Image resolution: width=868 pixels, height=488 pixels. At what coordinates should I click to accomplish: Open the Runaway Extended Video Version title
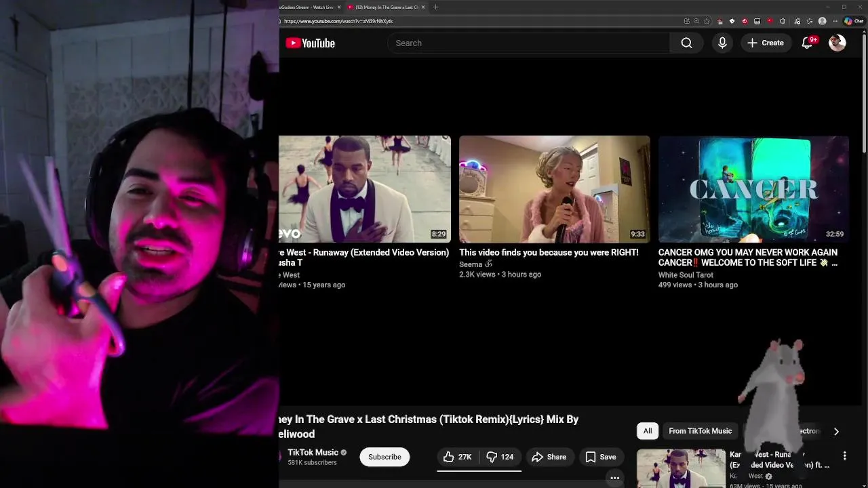pos(363,258)
